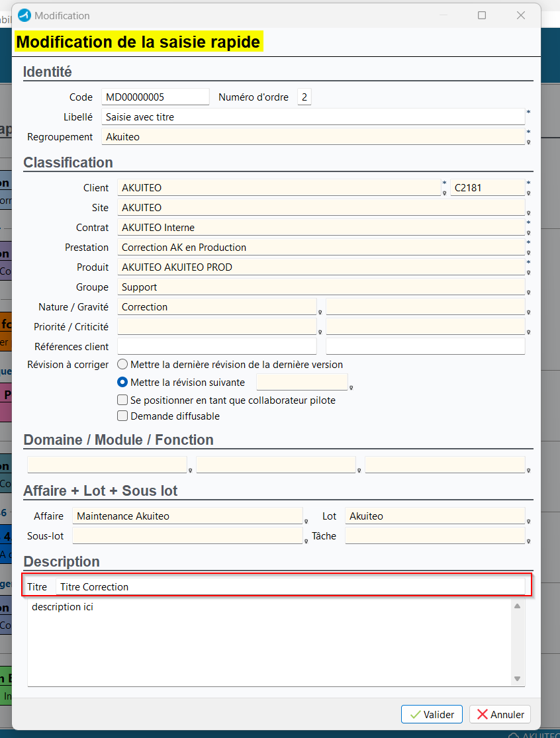Open lookup icon beside Tâche field
Screen dimensions: 560x738
(528, 541)
